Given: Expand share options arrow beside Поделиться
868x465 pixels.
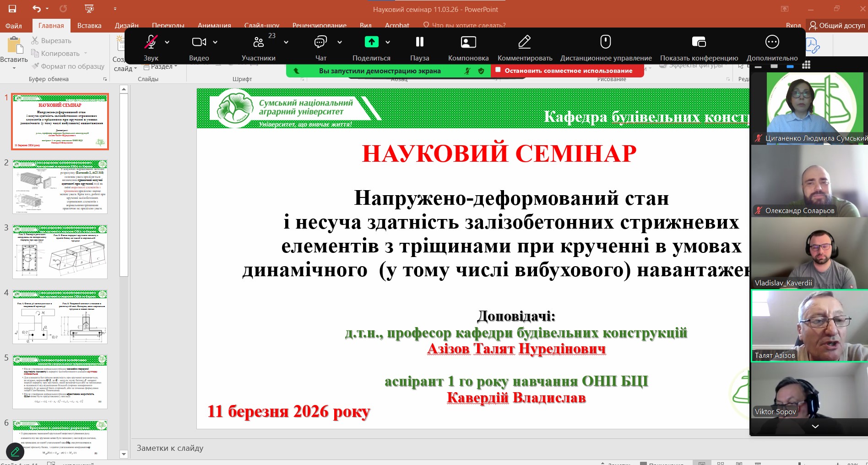Looking at the screenshot, I should pyautogui.click(x=388, y=42).
